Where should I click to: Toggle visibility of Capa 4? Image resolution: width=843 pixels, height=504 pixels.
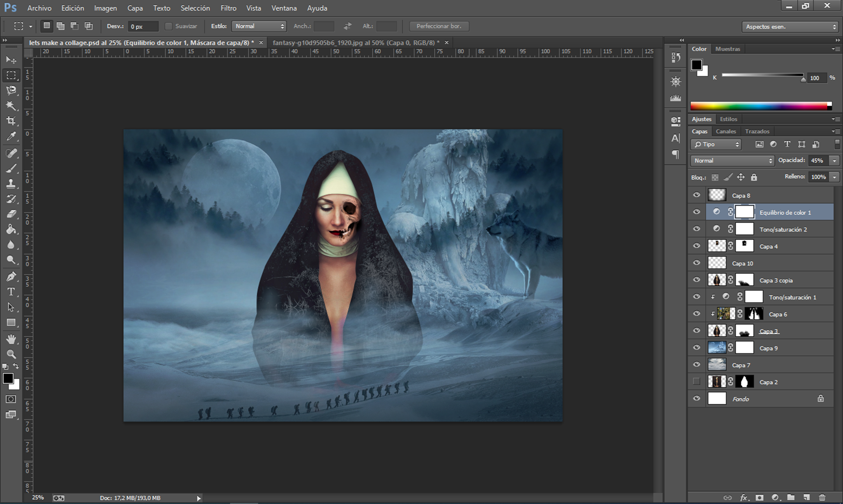[x=696, y=246]
